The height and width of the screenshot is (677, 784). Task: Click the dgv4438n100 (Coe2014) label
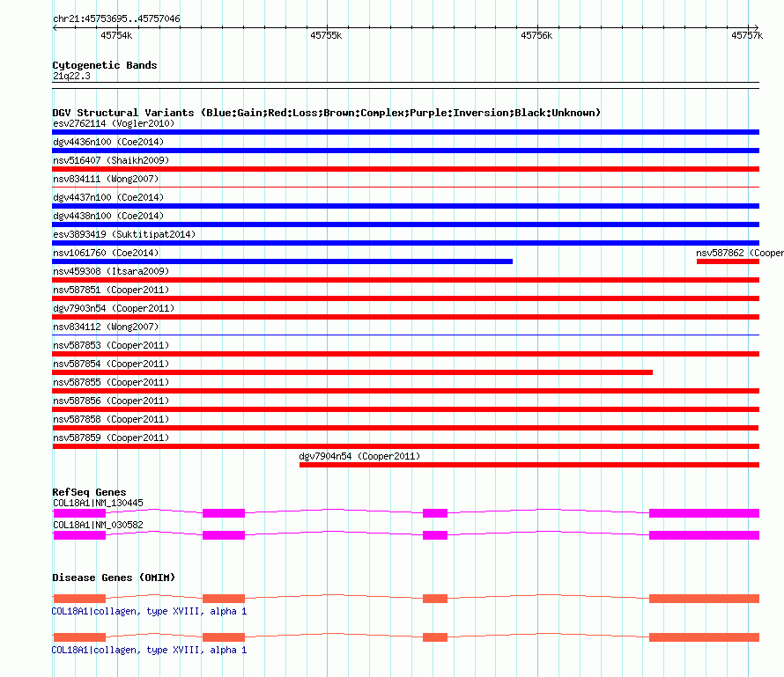(x=108, y=216)
